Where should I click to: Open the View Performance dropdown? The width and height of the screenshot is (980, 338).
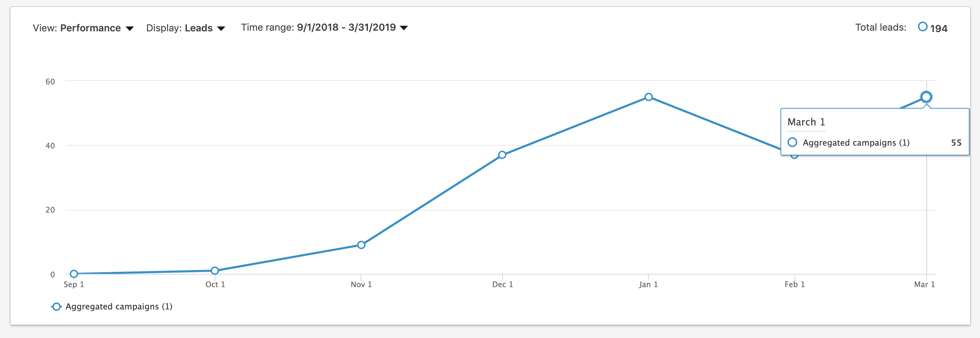[129, 29]
